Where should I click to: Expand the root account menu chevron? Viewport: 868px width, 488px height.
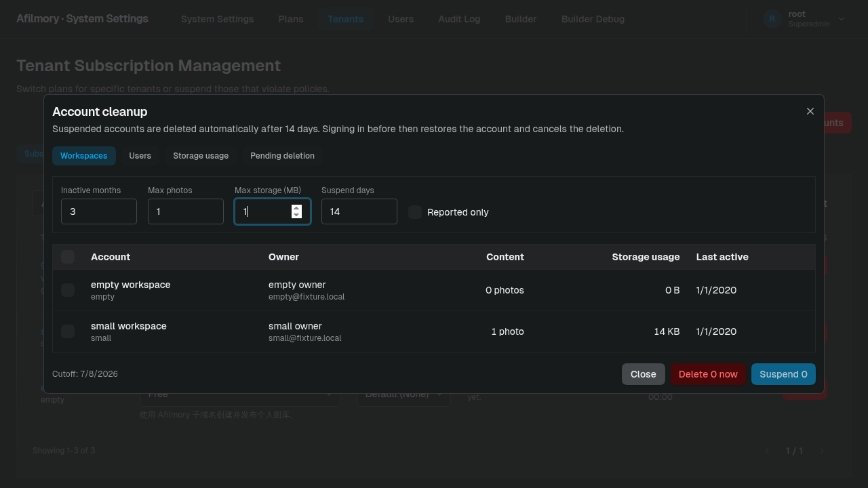coord(842,19)
